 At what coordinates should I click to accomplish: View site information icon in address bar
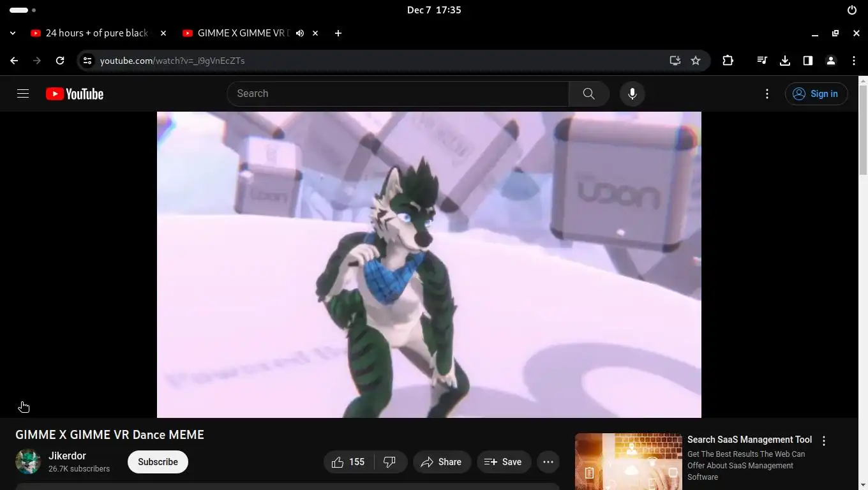88,61
